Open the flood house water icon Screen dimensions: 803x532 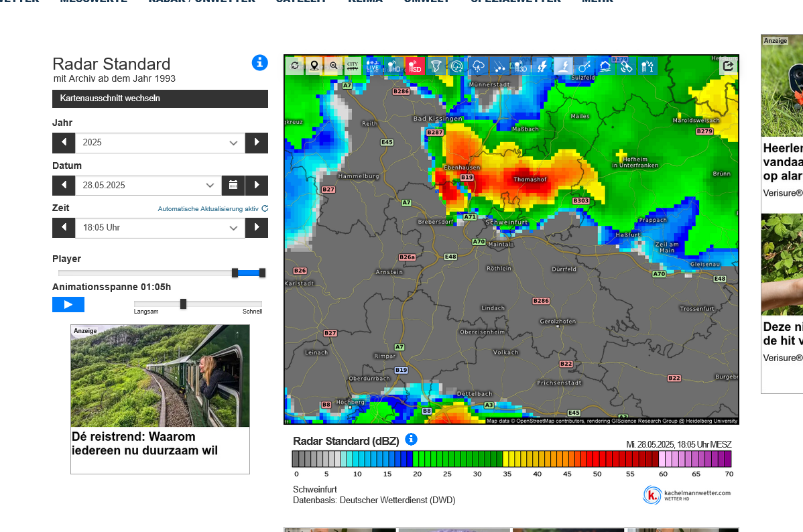tap(605, 66)
